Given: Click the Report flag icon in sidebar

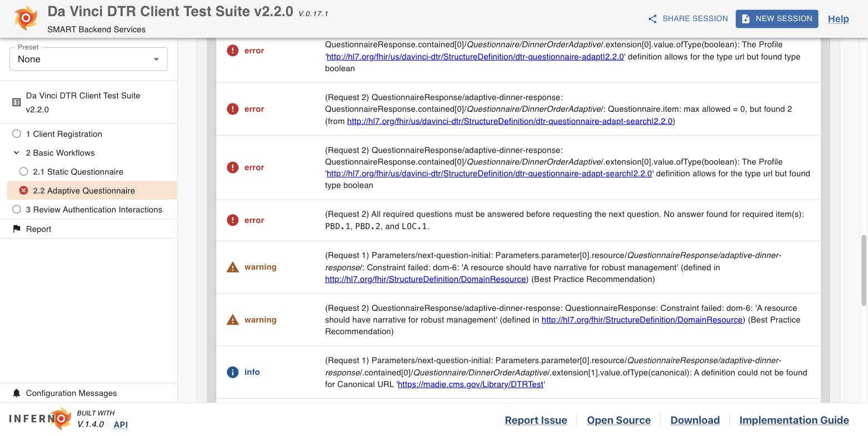Looking at the screenshot, I should 17,229.
